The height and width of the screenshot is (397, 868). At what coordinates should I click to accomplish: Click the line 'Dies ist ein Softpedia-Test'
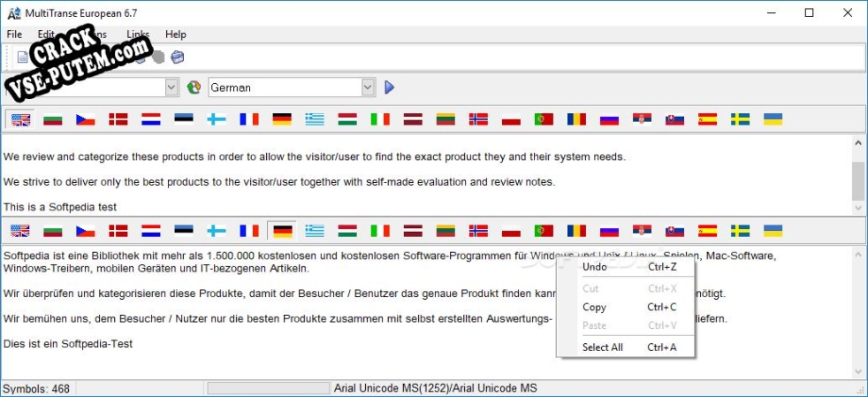coord(68,344)
